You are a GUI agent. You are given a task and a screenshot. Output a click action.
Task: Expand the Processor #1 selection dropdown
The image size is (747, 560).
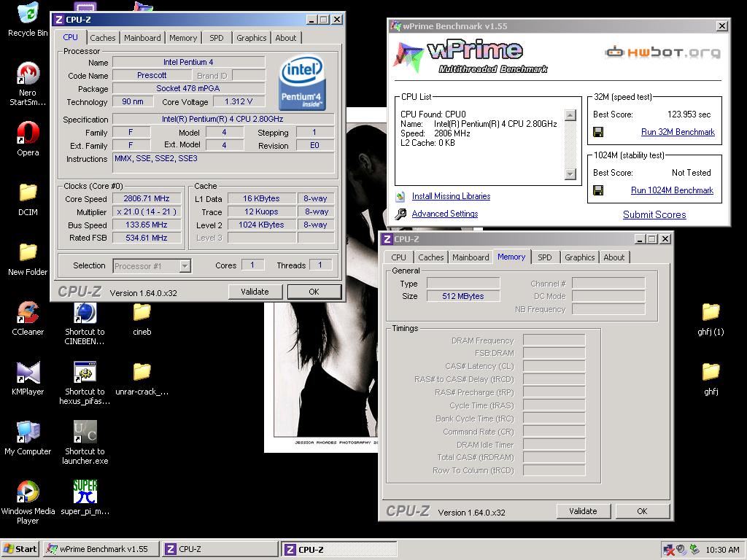[x=185, y=265]
